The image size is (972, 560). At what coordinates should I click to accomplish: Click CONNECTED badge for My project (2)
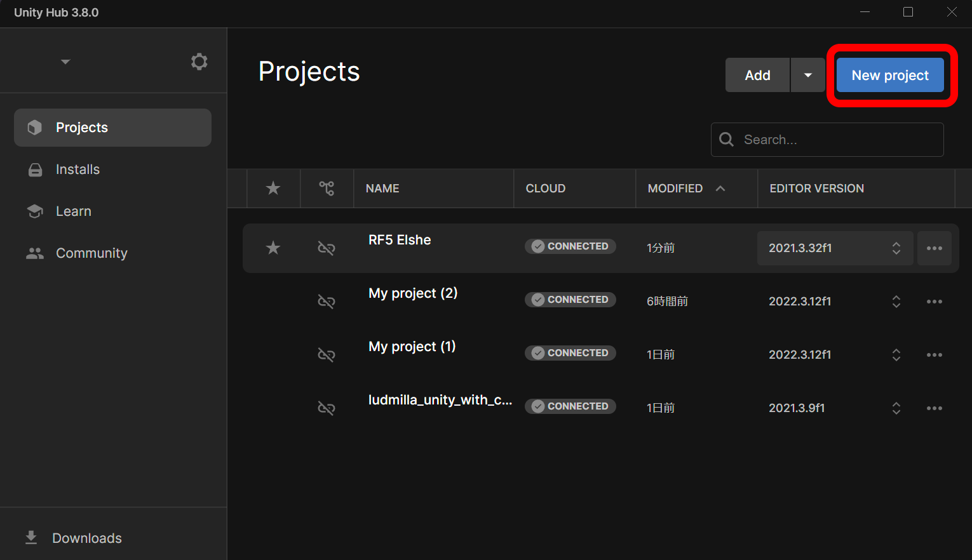click(x=570, y=300)
